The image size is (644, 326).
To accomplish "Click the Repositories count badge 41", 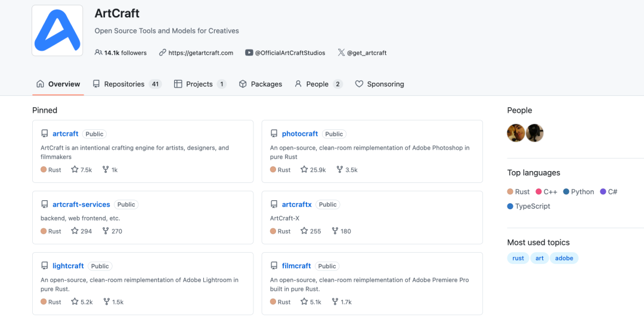I will pos(155,84).
